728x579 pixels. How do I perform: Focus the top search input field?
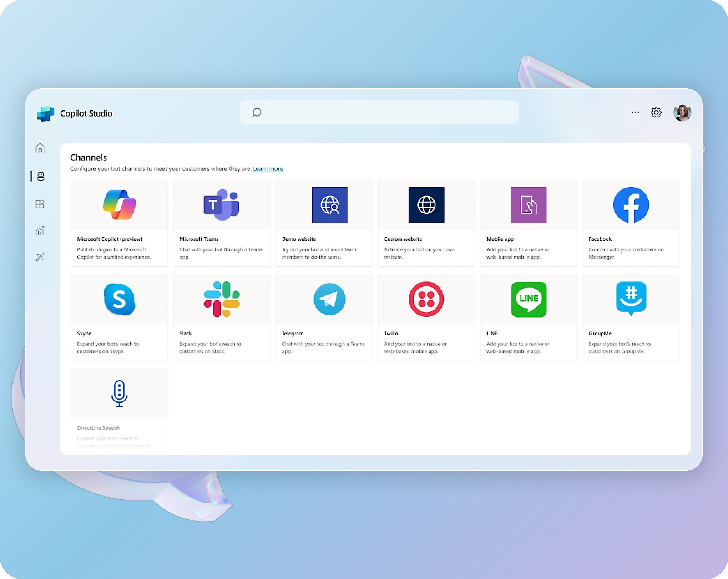(379, 112)
